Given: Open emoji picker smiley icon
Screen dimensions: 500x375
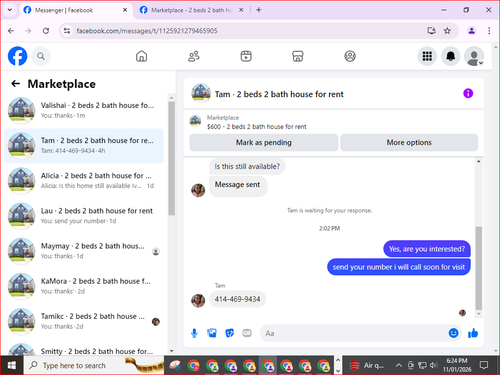Looking at the screenshot, I should click(x=453, y=333).
